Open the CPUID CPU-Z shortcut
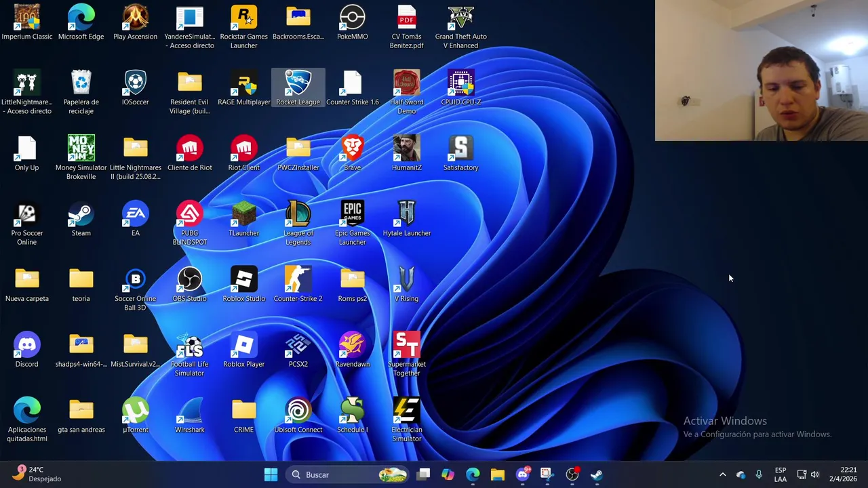This screenshot has width=868, height=488. click(x=461, y=87)
